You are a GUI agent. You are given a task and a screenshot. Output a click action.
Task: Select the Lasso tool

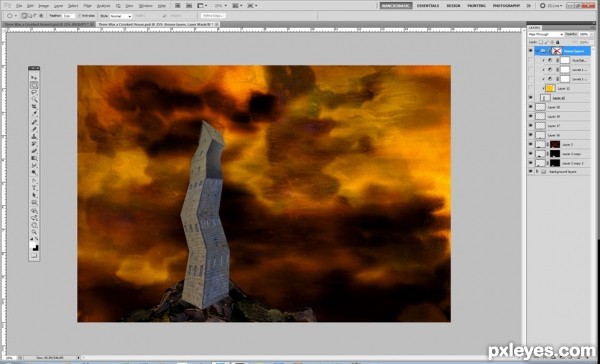pos(34,92)
